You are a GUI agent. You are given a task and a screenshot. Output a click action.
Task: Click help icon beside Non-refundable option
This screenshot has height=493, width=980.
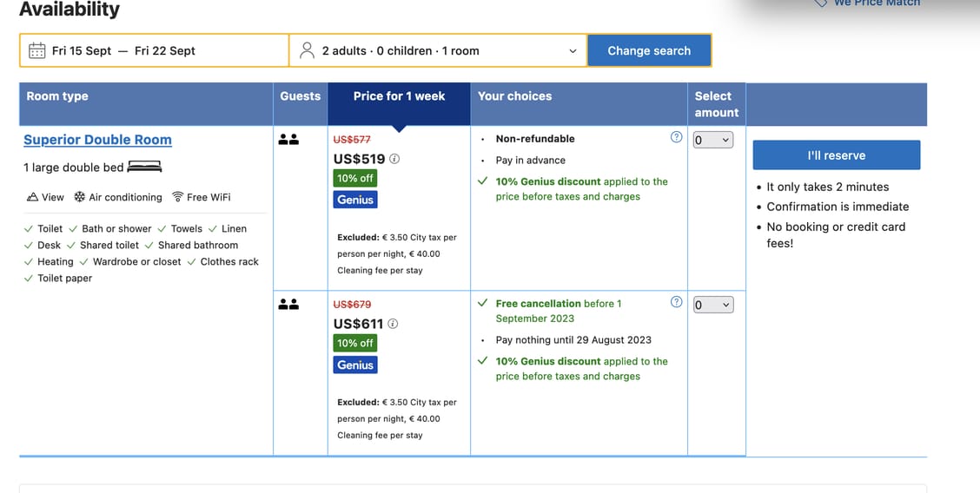676,137
